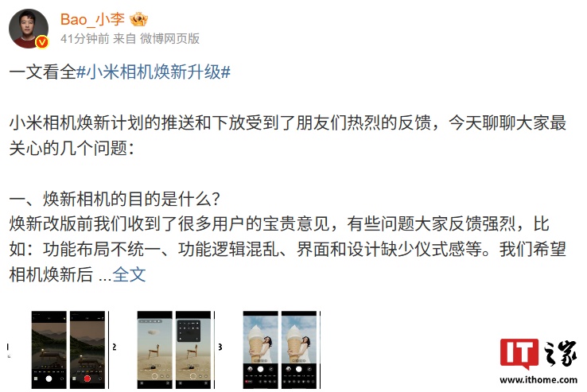
Task: Open the www.ithome.com website link
Action: pos(538,380)
